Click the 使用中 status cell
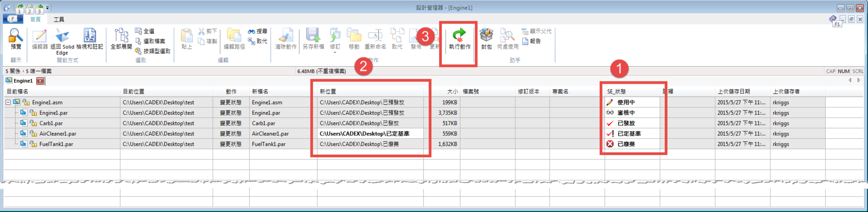Image resolution: width=868 pixels, height=212 pixels. click(x=632, y=102)
